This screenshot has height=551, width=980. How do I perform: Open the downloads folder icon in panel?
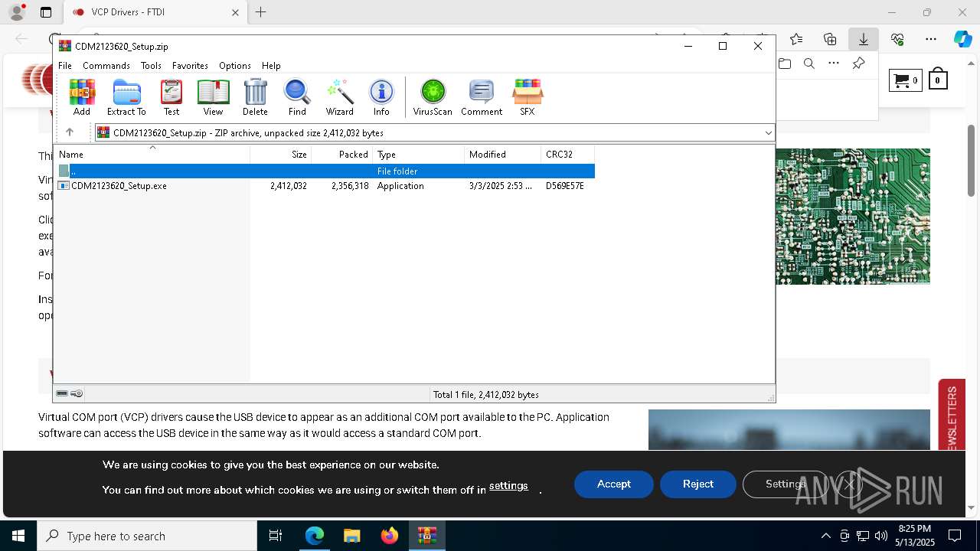pos(785,64)
